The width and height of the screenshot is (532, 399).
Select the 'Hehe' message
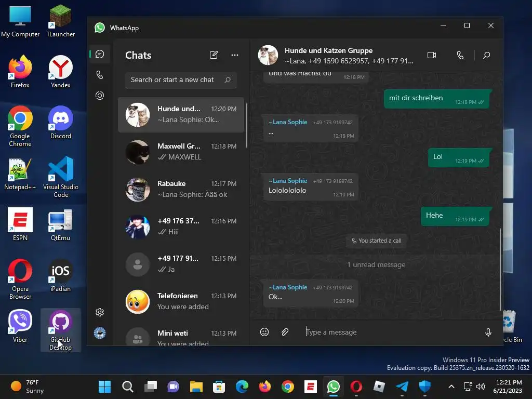pos(456,216)
